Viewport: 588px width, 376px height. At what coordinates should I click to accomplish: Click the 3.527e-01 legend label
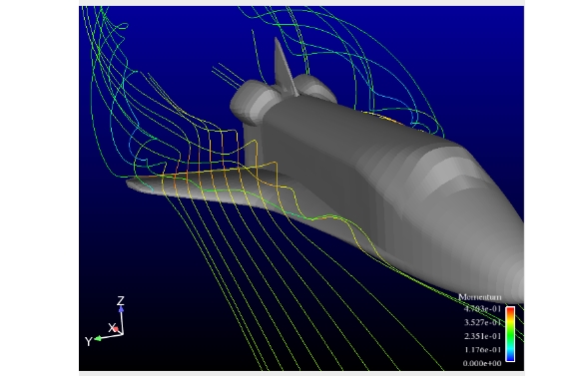coord(482,322)
